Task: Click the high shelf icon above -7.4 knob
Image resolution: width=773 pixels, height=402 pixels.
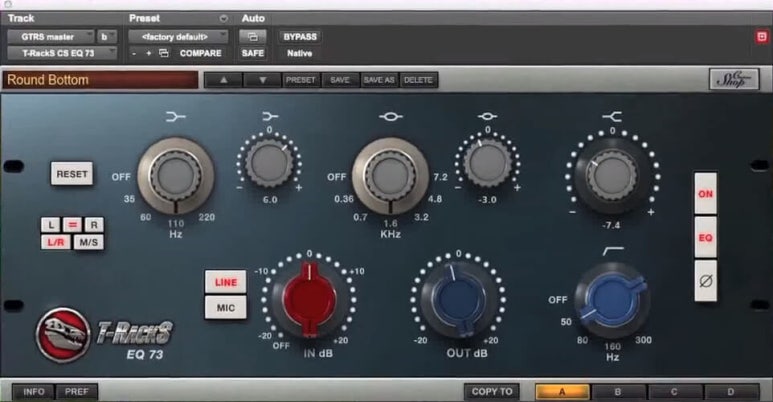Action: pyautogui.click(x=612, y=116)
